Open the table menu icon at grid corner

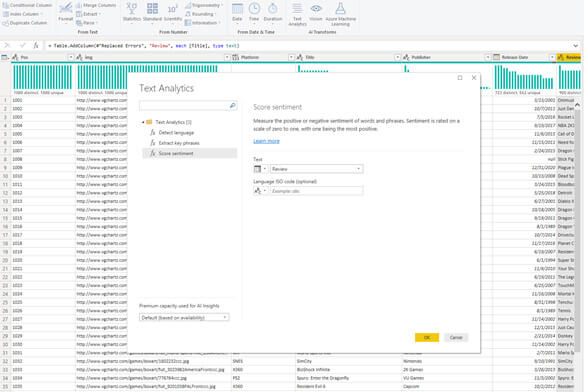(x=5, y=57)
